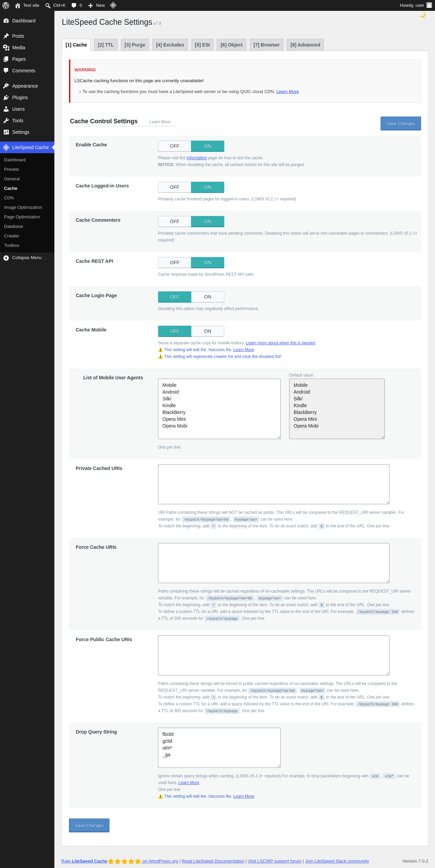The height and width of the screenshot is (868, 435).
Task: Turn Cache REST API OFF
Action: pos(175,263)
